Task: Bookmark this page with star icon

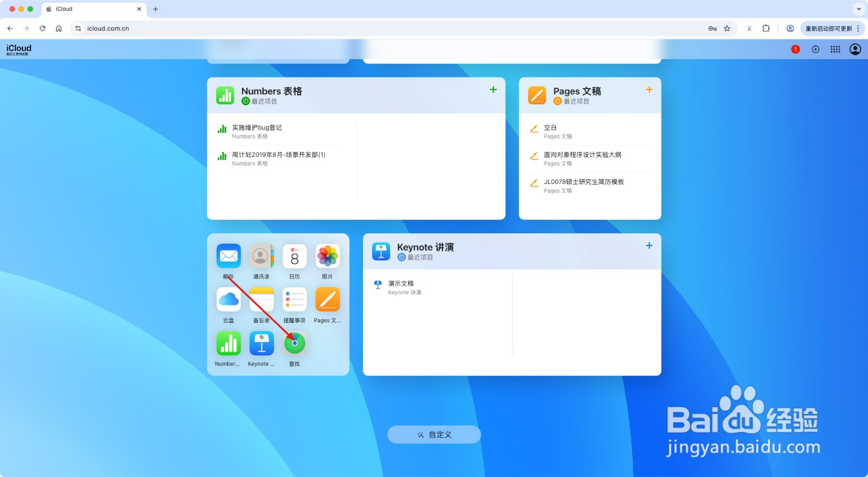Action: pyautogui.click(x=727, y=28)
